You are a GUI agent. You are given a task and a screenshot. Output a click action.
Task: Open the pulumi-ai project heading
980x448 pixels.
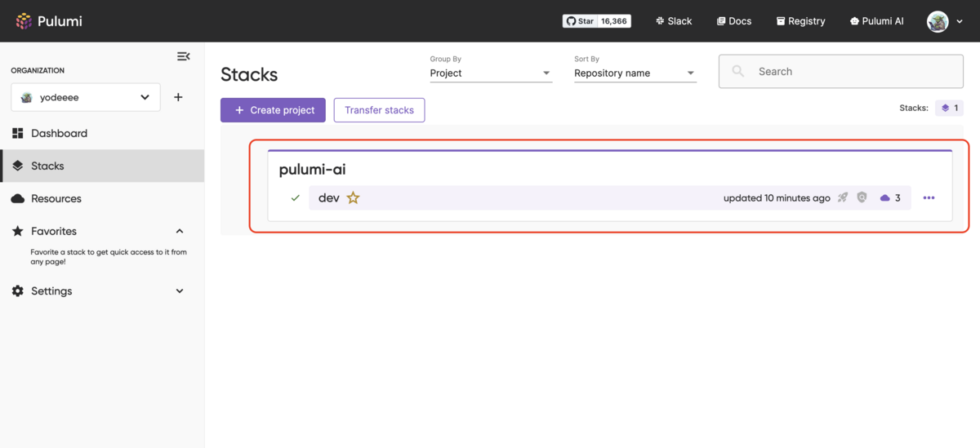point(313,170)
